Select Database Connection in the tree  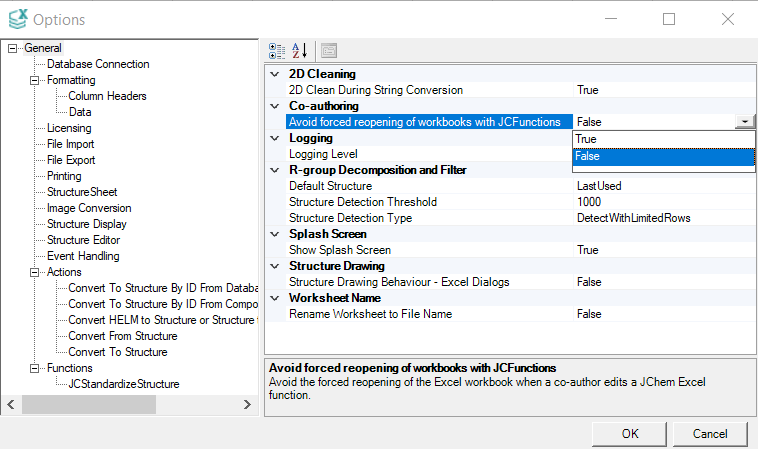click(x=98, y=64)
